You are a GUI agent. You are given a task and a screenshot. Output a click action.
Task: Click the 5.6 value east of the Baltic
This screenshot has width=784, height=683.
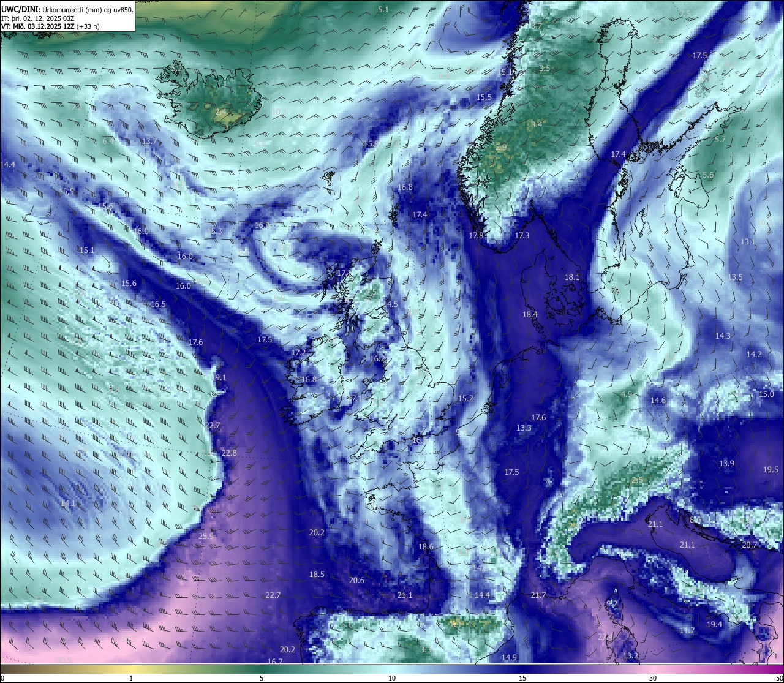pyautogui.click(x=708, y=175)
